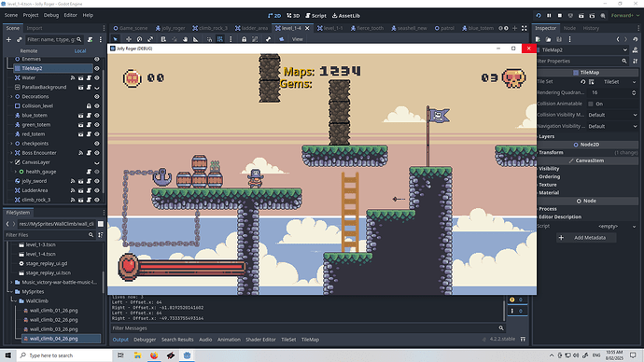The height and width of the screenshot is (362, 644).
Task: Click the add node plus icon in Scene panel
Action: click(x=8, y=40)
